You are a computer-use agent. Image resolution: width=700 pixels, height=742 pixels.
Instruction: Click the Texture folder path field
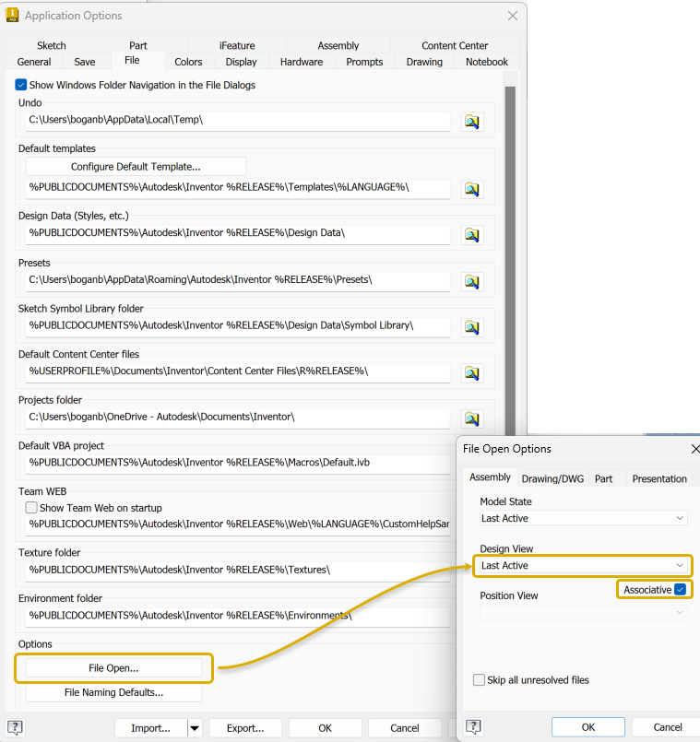click(x=238, y=571)
